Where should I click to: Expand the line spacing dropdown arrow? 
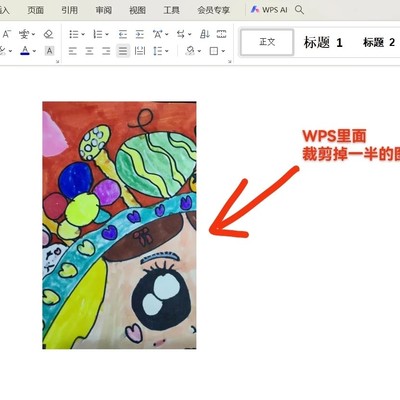tap(167, 51)
